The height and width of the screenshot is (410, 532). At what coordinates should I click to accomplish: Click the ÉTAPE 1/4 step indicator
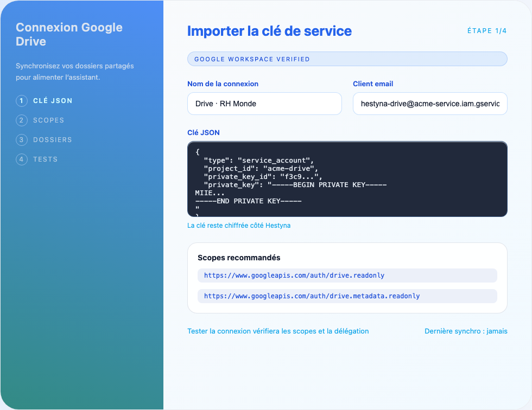pos(486,31)
